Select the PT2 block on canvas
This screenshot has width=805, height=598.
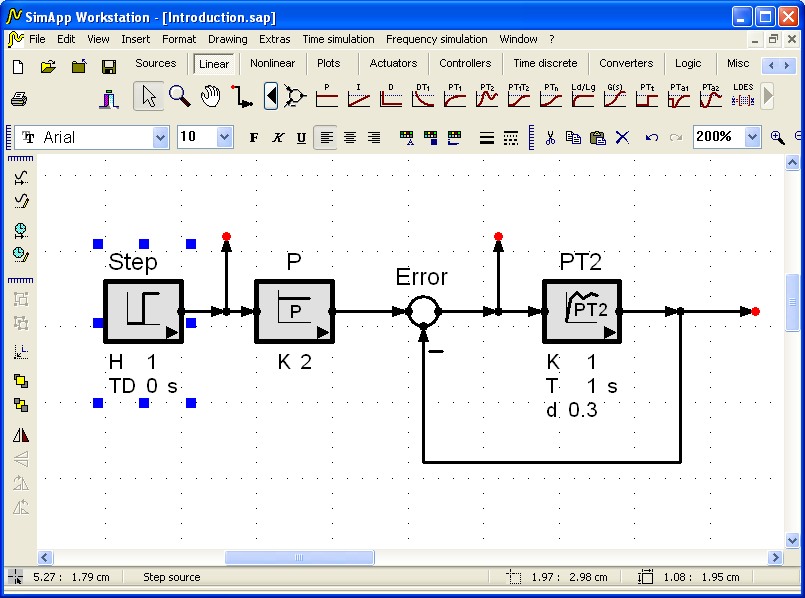pos(582,311)
